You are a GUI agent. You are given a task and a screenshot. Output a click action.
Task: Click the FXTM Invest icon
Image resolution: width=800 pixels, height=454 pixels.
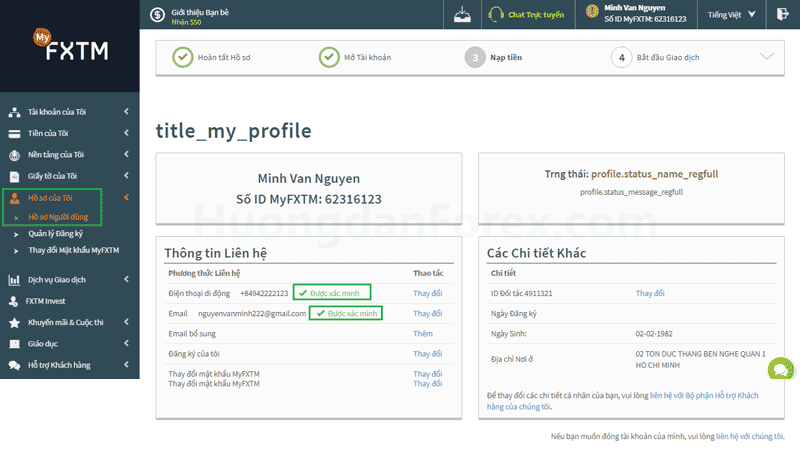click(x=14, y=301)
